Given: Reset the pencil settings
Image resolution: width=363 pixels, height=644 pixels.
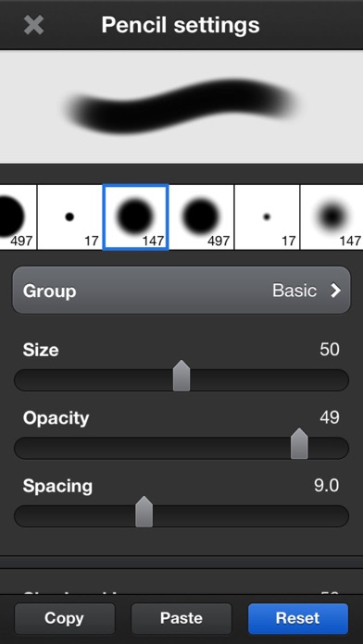Looking at the screenshot, I should (298, 618).
